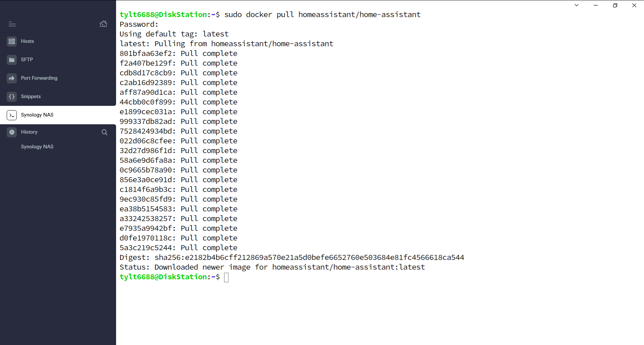This screenshot has height=345, width=644.
Task: Click the search magnifier icon beside History
Action: click(104, 132)
